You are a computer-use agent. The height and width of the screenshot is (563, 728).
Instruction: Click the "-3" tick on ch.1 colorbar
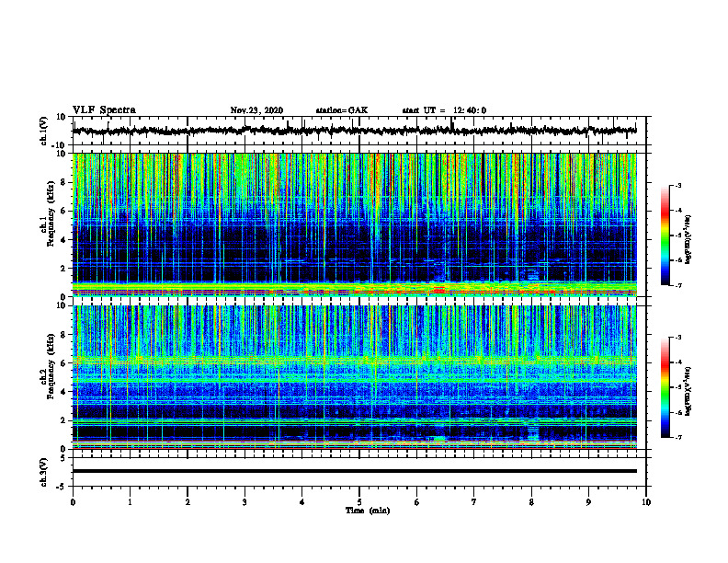(x=677, y=185)
